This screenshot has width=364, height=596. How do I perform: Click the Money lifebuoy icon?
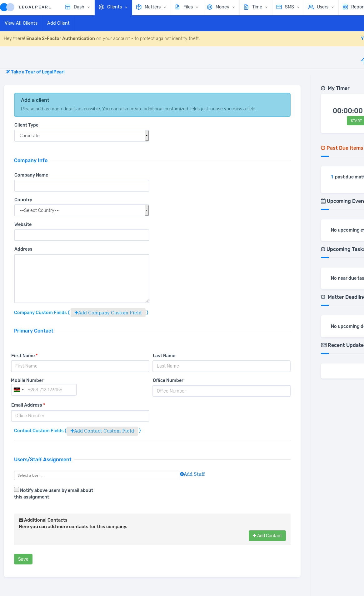(x=210, y=7)
